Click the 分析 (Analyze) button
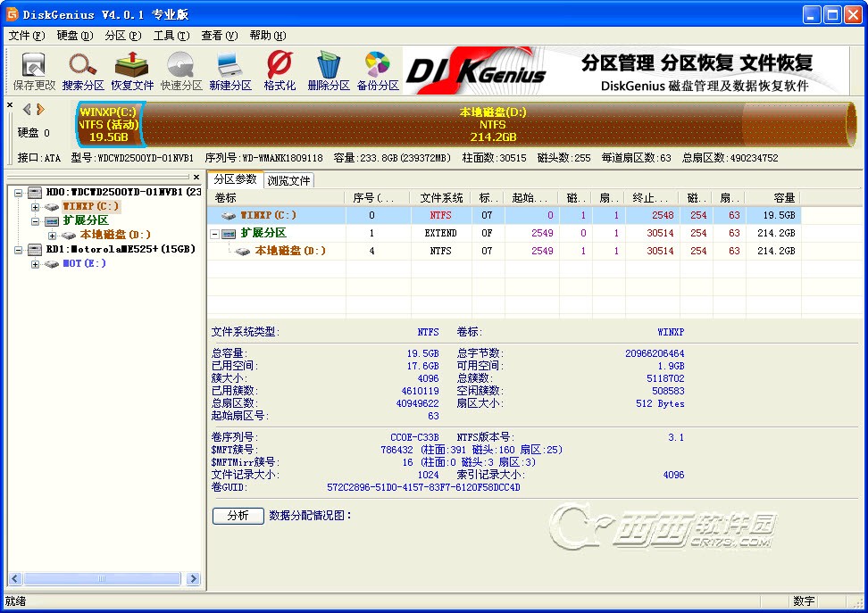This screenshot has width=868, height=613. click(238, 516)
